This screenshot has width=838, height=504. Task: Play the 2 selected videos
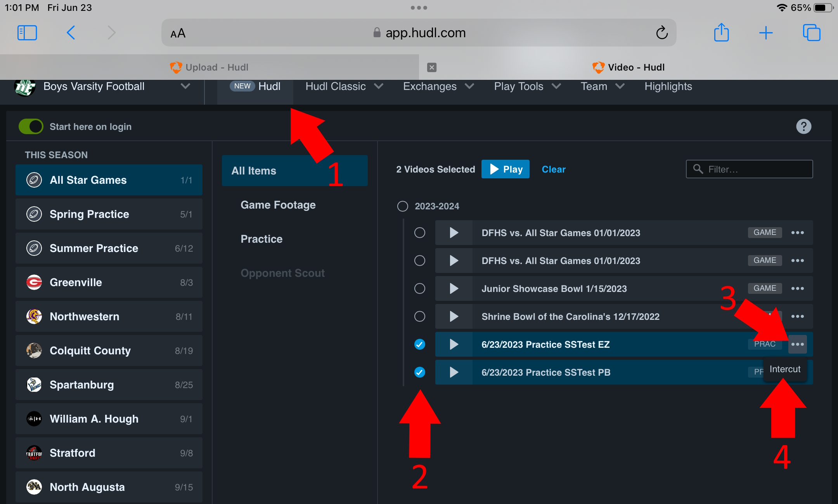pyautogui.click(x=505, y=169)
